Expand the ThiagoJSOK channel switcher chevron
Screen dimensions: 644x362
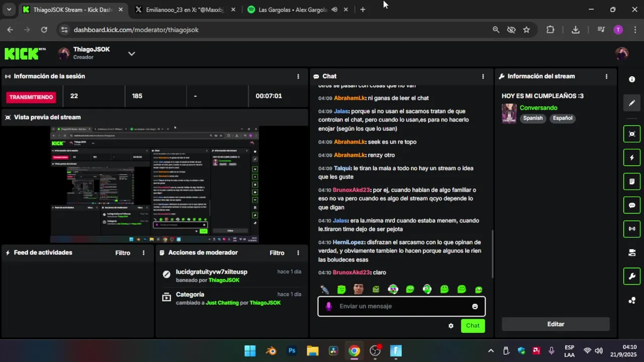131,54
